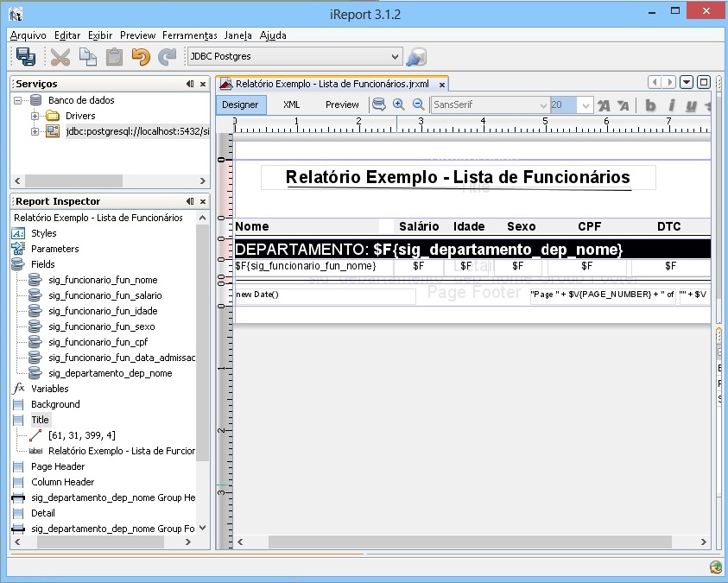Toggle bold text formatting
This screenshot has height=583, width=728.
coord(650,105)
